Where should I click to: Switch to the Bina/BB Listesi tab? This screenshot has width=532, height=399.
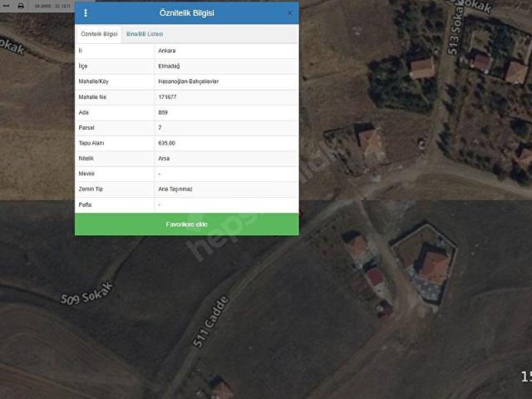tap(145, 34)
